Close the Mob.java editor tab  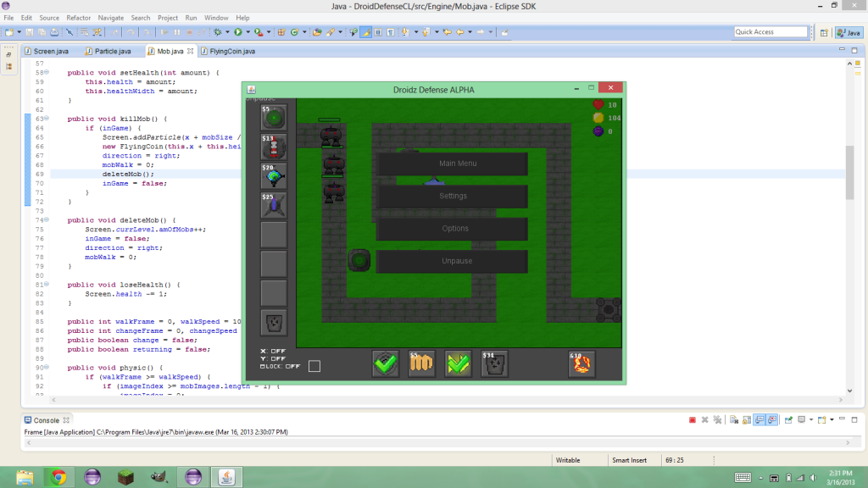[191, 51]
